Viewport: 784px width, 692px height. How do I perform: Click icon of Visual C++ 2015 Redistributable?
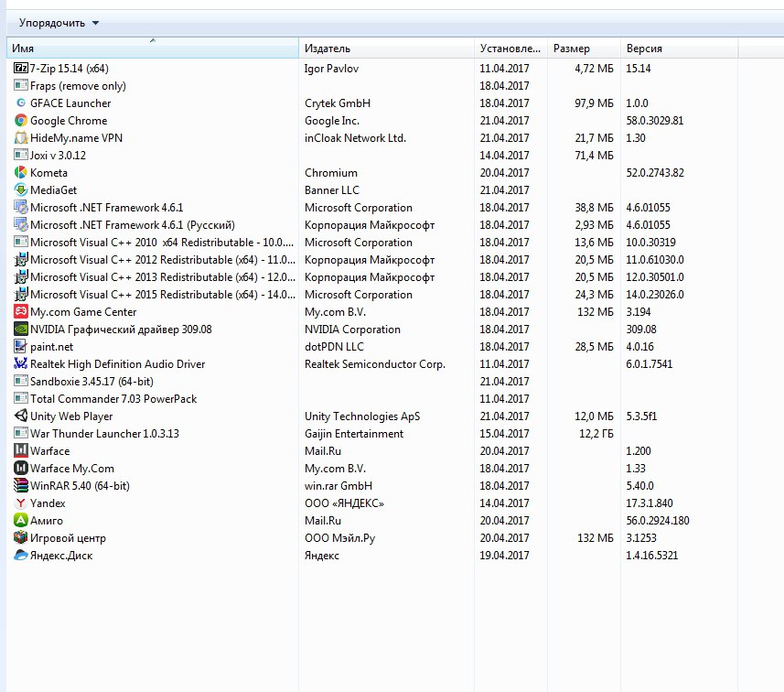(20, 294)
